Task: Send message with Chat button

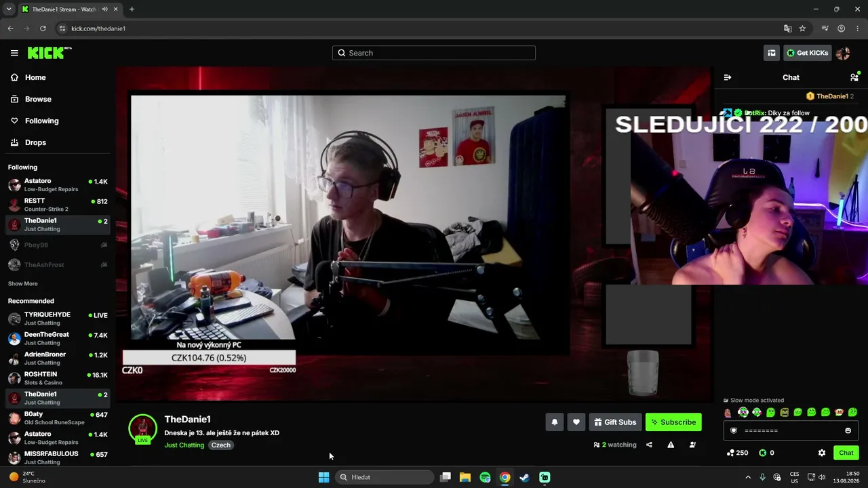Action: tap(846, 453)
